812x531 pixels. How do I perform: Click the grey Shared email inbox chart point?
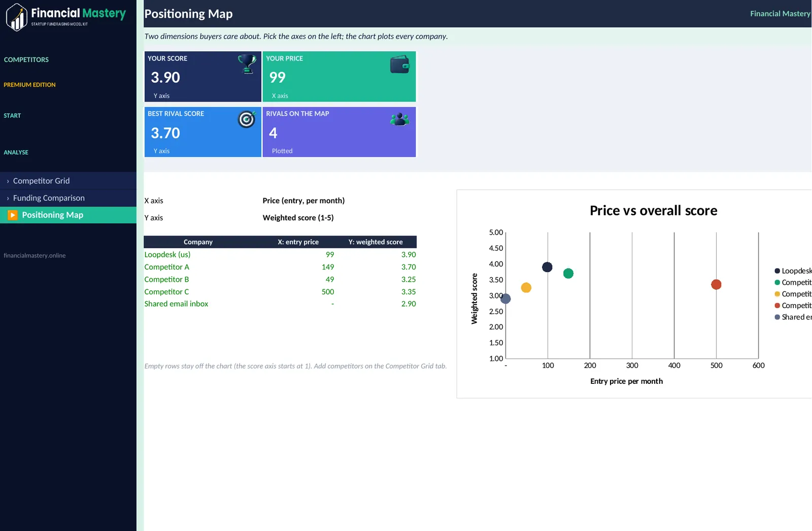[x=505, y=298]
